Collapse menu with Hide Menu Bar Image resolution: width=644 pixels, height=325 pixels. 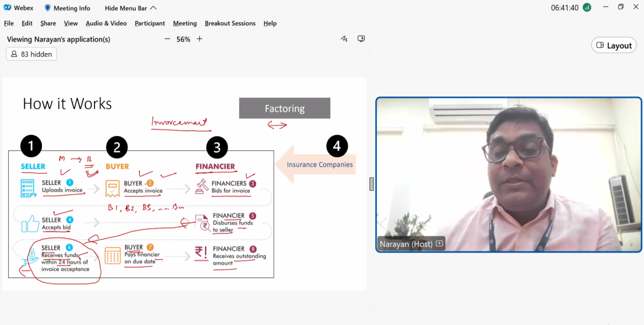(x=131, y=8)
